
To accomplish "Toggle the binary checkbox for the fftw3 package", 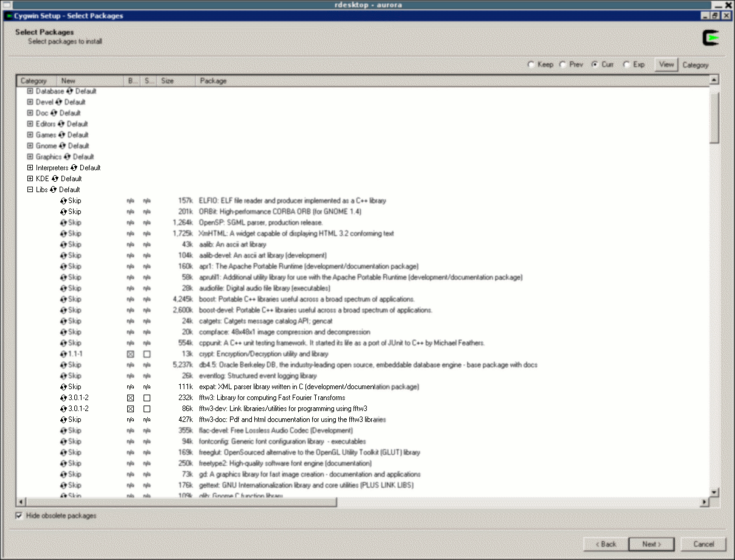I will (130, 398).
